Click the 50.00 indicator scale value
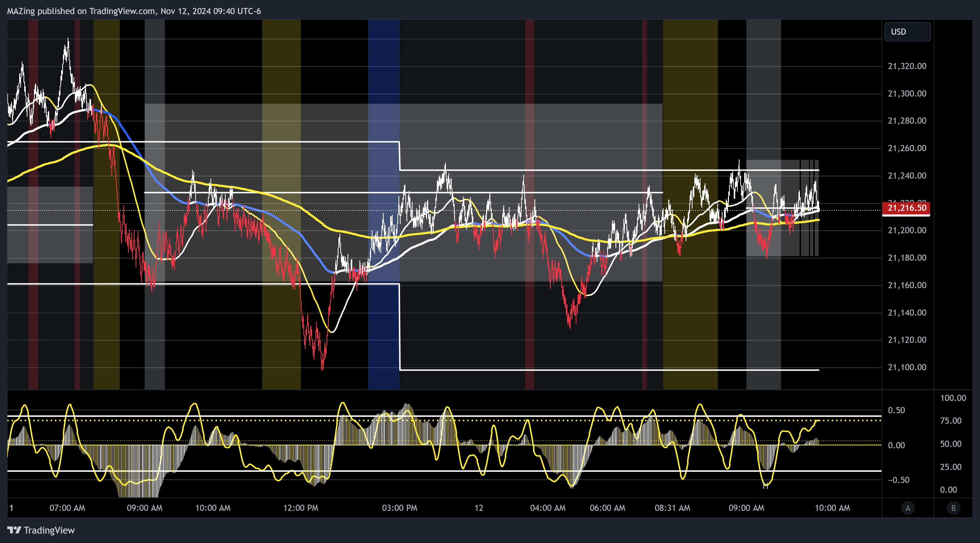This screenshot has height=543, width=980. [951, 444]
